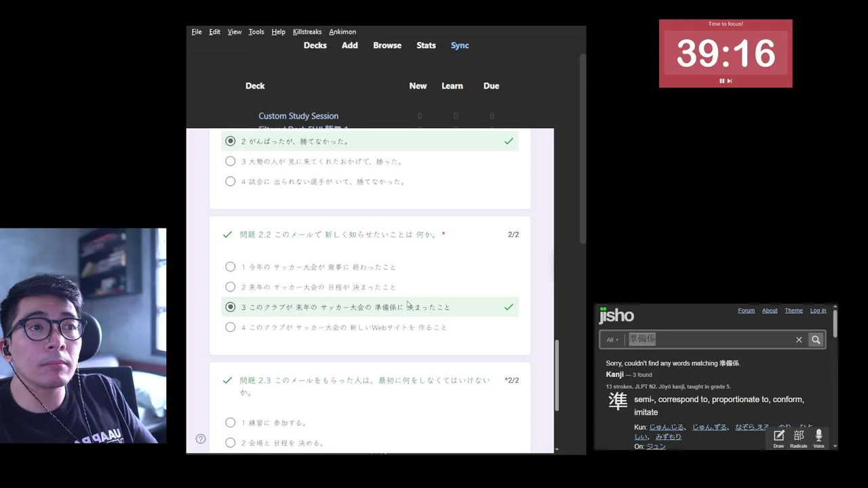Viewport: 868px width, 488px height.
Task: Click the Jisho search magnifier button
Action: (x=816, y=340)
